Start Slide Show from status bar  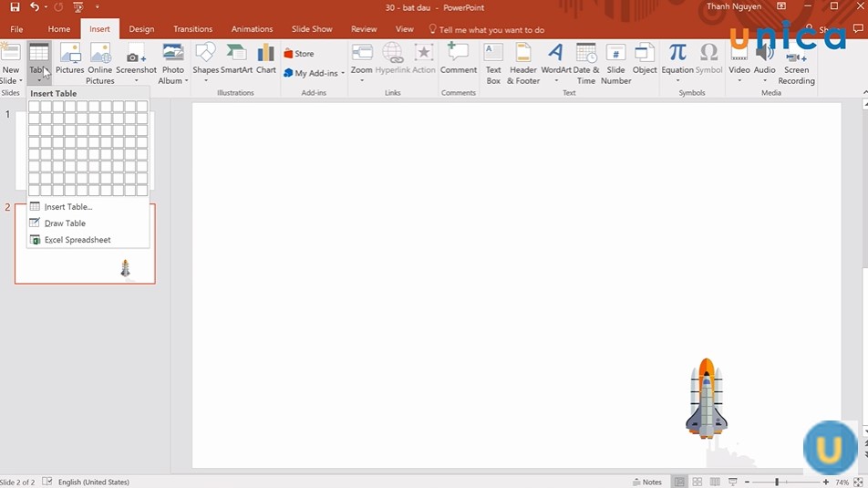732,482
